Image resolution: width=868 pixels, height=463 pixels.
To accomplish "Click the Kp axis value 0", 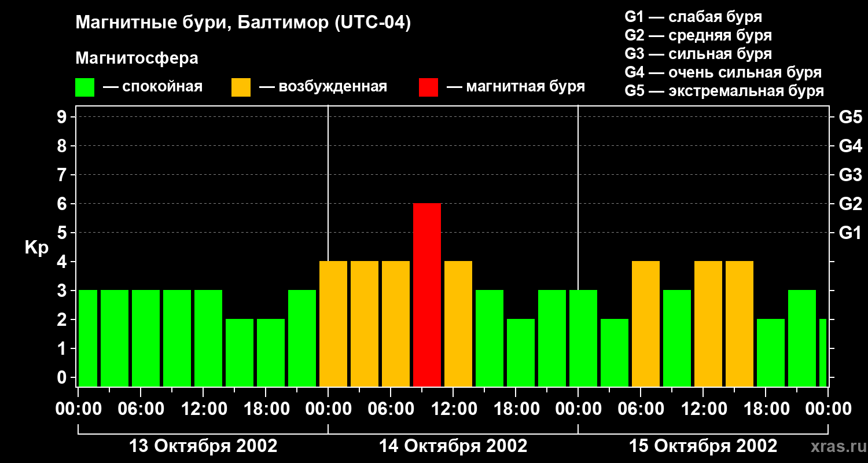I will [x=63, y=378].
